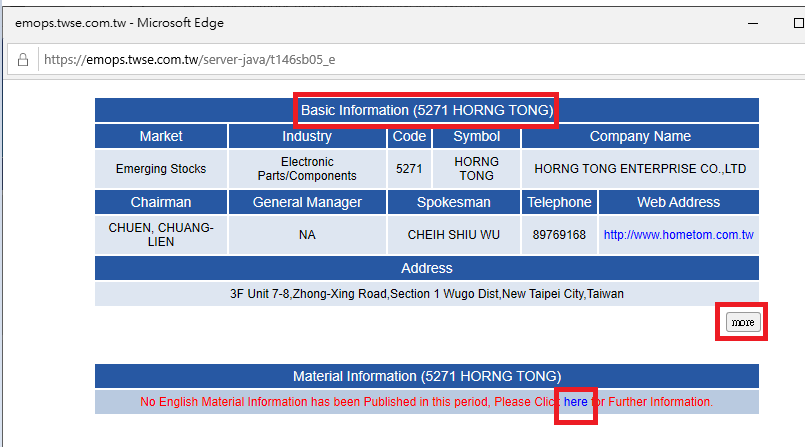Screen dimensions: 805x447
Task: Open http://www.hometom.com.tw web address link
Action: click(x=678, y=235)
